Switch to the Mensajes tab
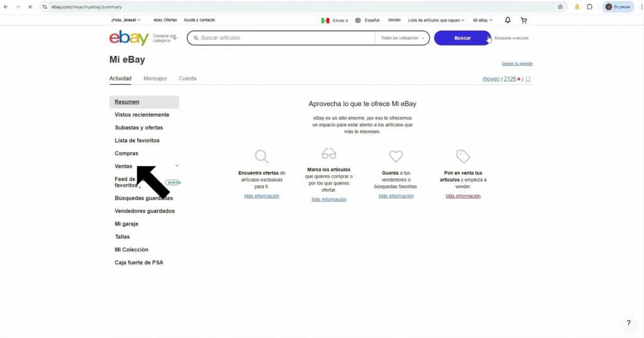The width and height of the screenshot is (644, 338). tap(155, 79)
